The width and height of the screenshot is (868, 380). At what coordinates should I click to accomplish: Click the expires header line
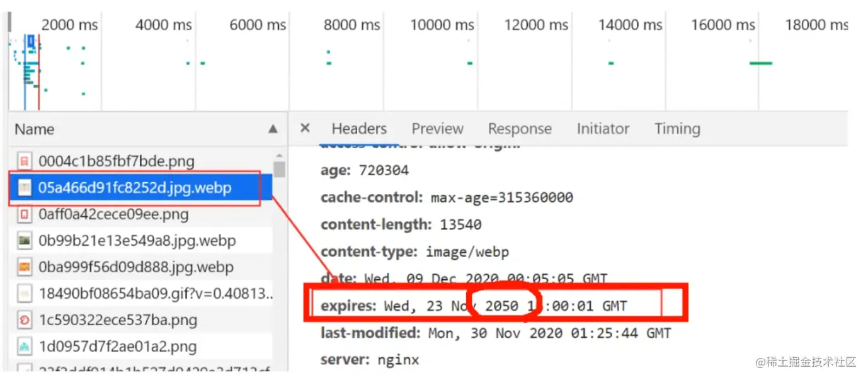[474, 306]
